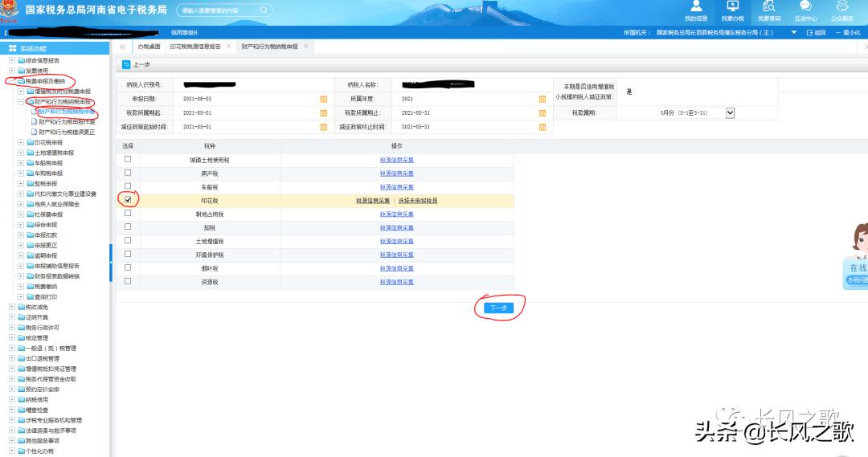This screenshot has width=868, height=457.
Task: Click the sidebar collapse handle
Action: (x=111, y=263)
